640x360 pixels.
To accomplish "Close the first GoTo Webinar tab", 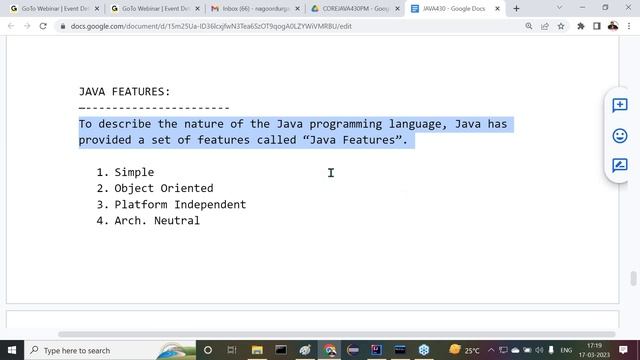I will pyautogui.click(x=97, y=9).
